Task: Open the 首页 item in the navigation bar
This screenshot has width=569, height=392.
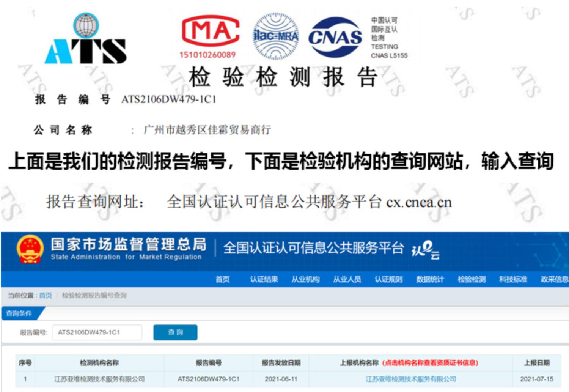Action: [x=223, y=279]
